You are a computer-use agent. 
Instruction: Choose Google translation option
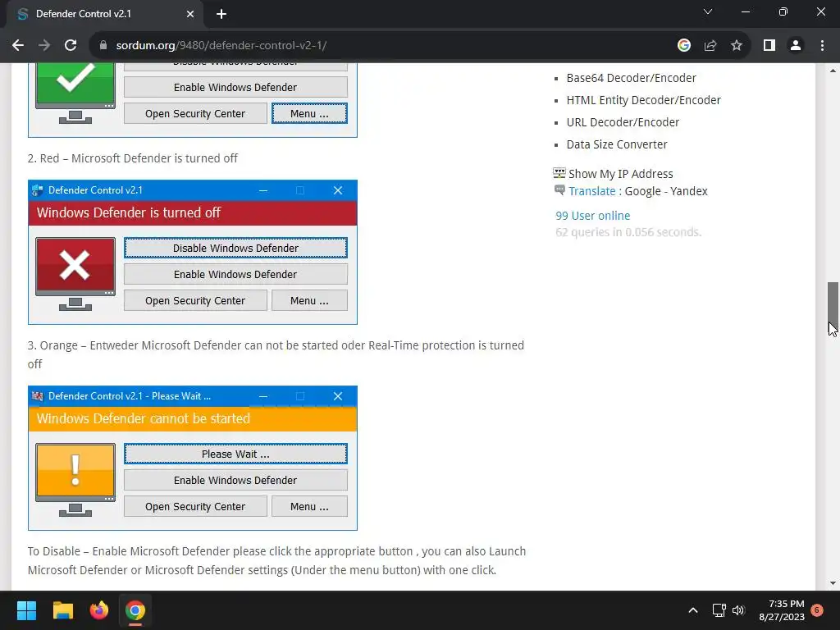coord(642,191)
